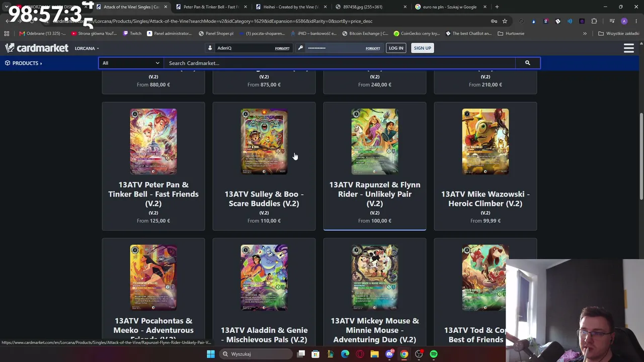Open the saved password key icon

pyautogui.click(x=494, y=21)
